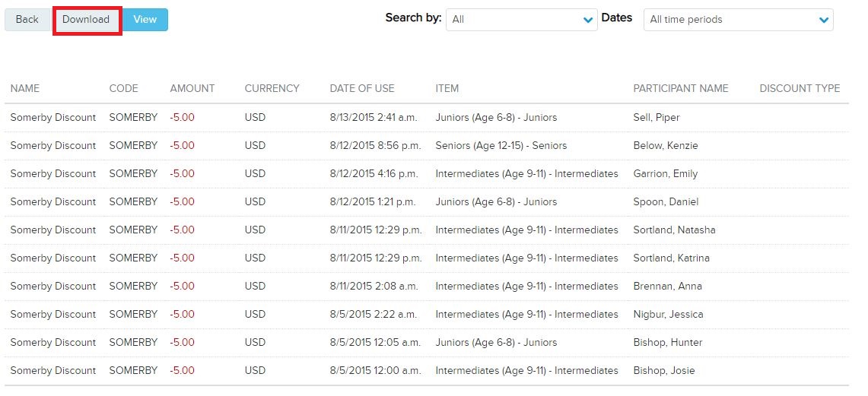Viewport: 868px width, 396px height.
Task: Select participant Below, Kenzie
Action: (666, 145)
